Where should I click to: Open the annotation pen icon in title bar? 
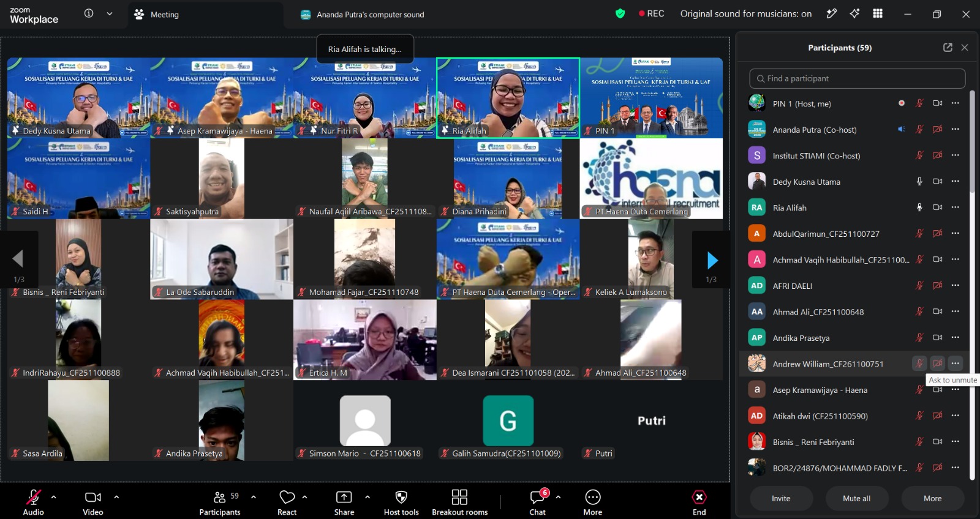click(831, 13)
